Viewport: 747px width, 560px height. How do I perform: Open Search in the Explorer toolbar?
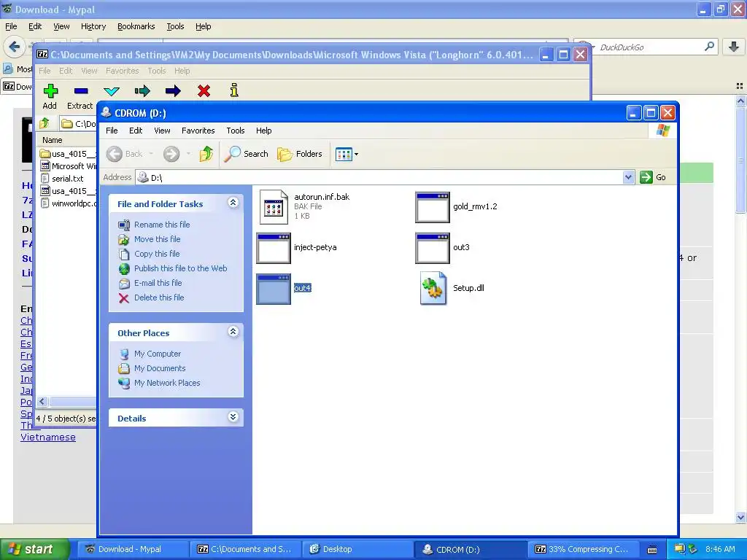tap(246, 154)
